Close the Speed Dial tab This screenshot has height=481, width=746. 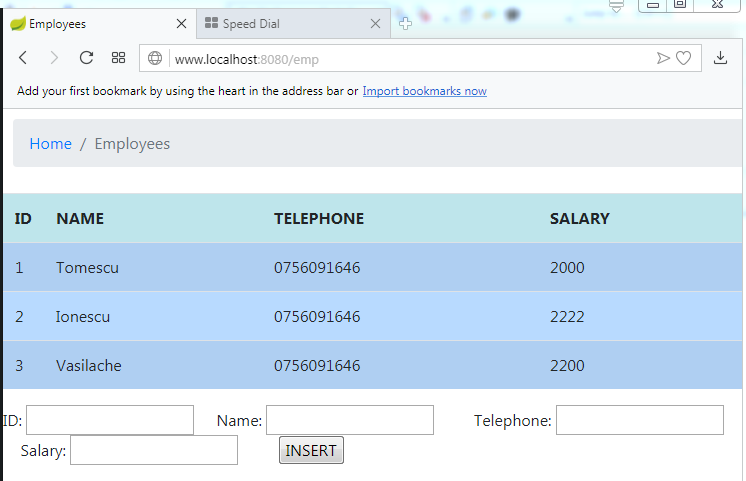pos(375,23)
